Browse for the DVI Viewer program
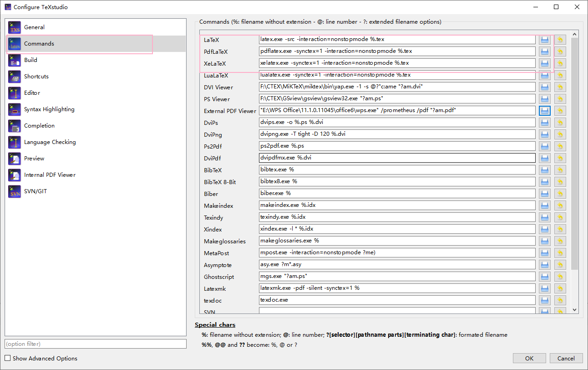 point(545,87)
